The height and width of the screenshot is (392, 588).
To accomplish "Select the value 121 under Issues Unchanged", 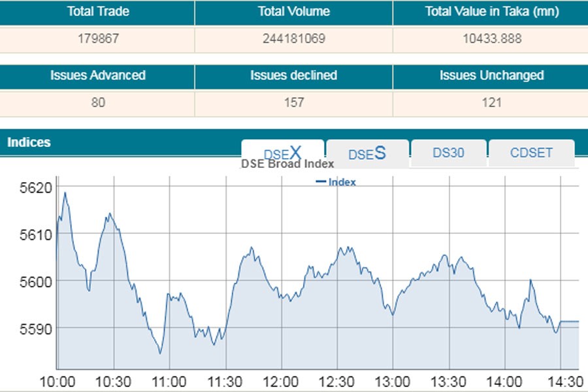I will point(491,103).
